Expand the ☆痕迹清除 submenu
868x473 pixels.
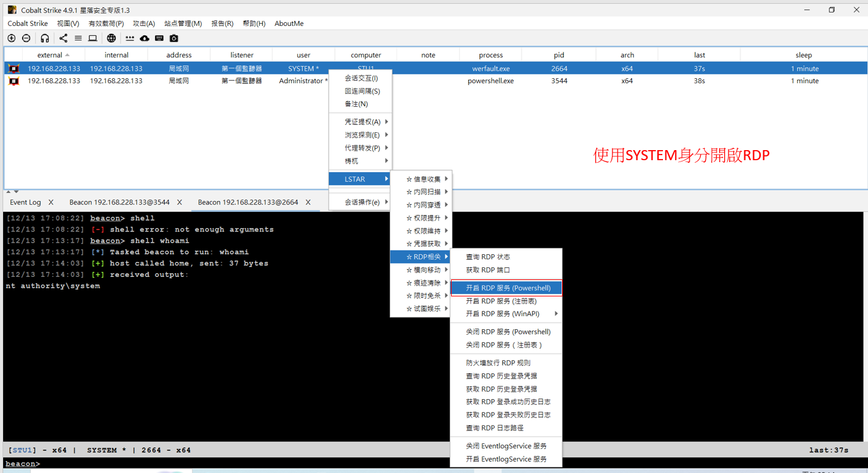[x=421, y=283]
